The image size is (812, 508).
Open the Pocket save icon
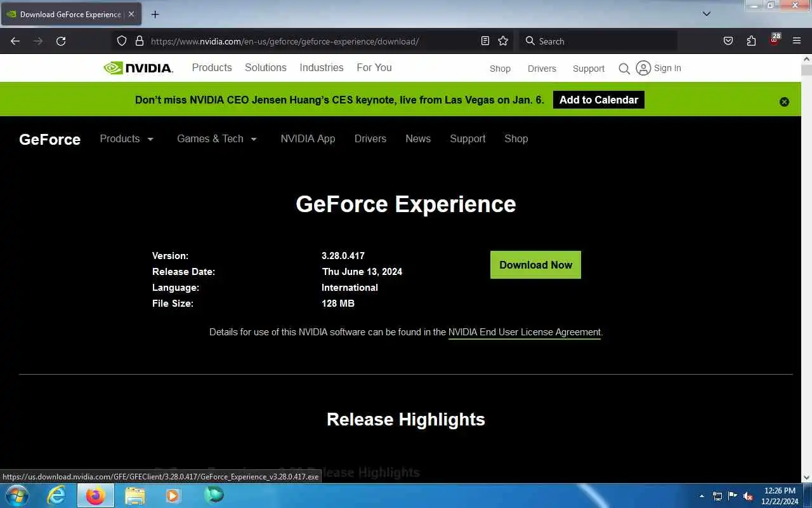[x=728, y=41]
